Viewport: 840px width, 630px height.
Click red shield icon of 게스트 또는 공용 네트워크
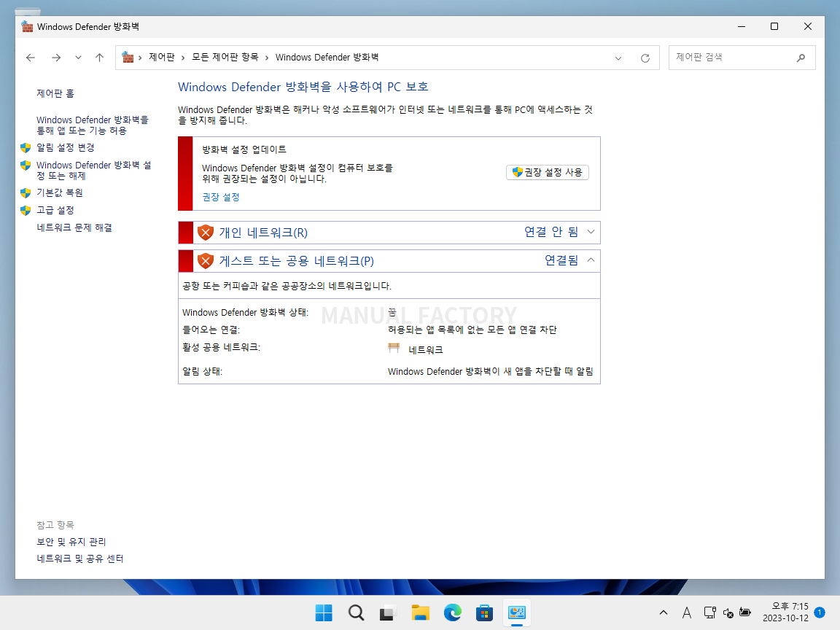point(206,261)
